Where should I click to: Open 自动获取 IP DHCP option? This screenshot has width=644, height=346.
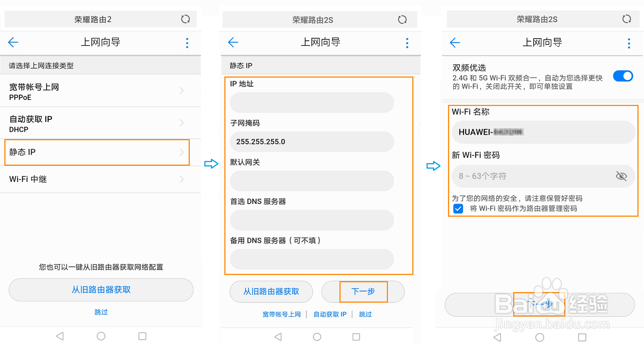click(x=101, y=123)
